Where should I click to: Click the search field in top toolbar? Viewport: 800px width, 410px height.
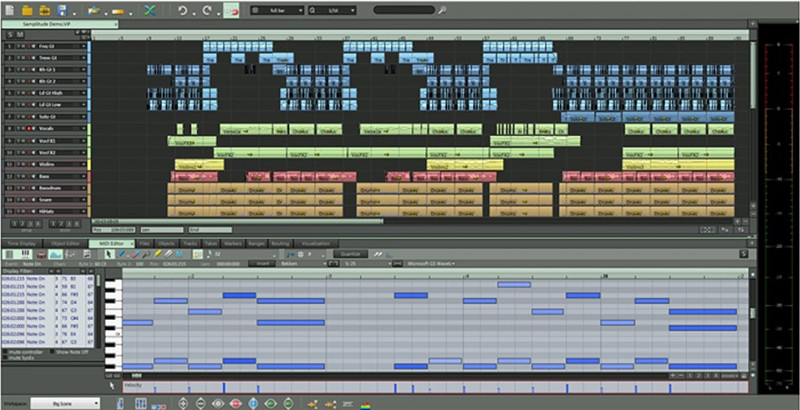pos(404,10)
